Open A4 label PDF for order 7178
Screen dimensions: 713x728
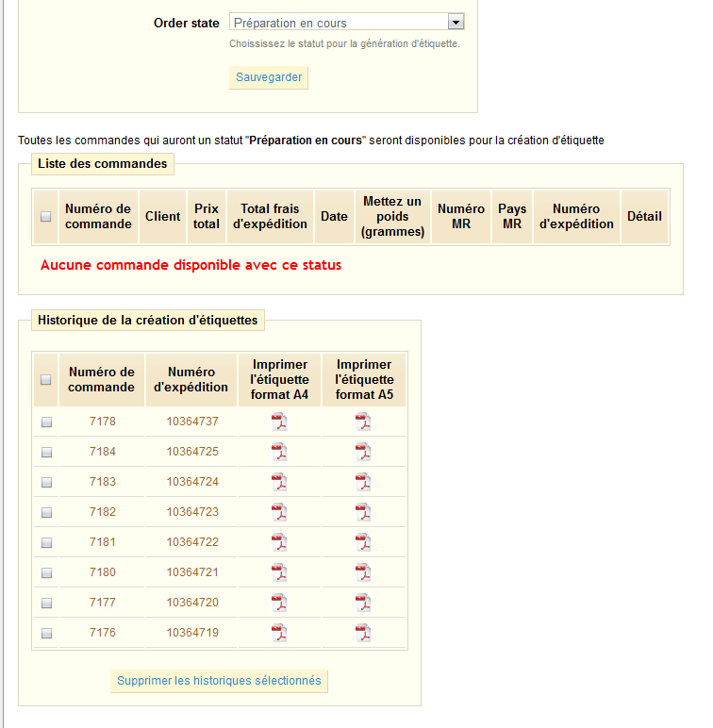pos(279,422)
